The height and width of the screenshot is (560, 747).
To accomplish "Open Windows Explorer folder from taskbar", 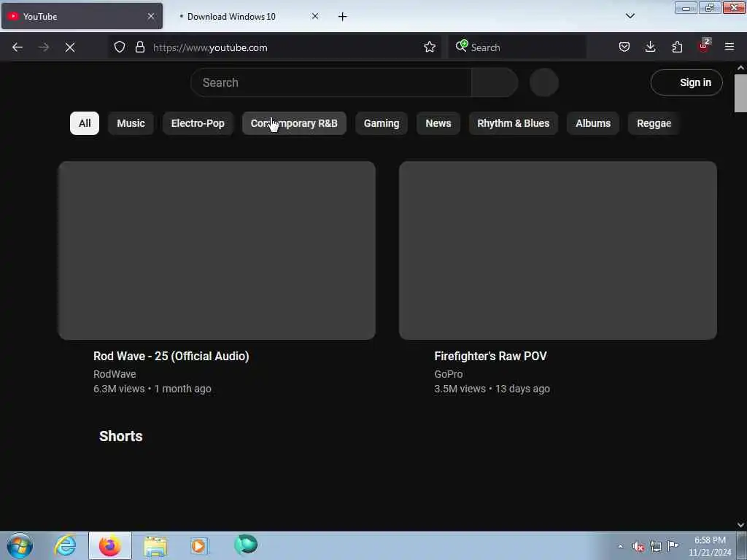I will pyautogui.click(x=155, y=546).
